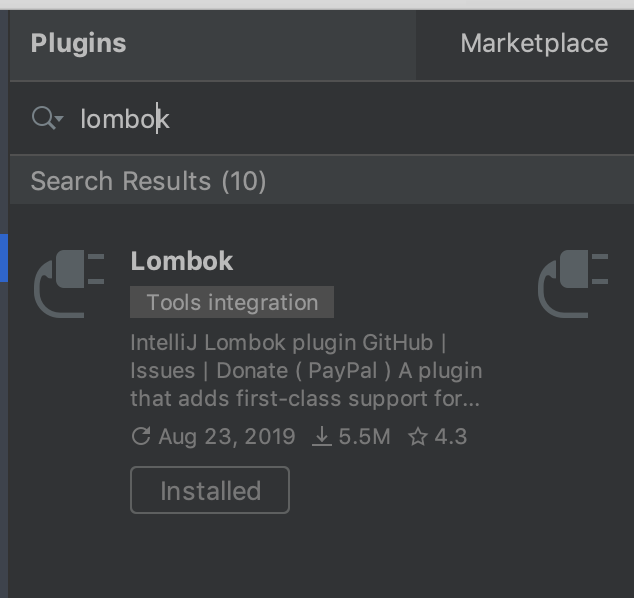Switch to the Marketplace tab
The image size is (634, 598).
point(534,44)
